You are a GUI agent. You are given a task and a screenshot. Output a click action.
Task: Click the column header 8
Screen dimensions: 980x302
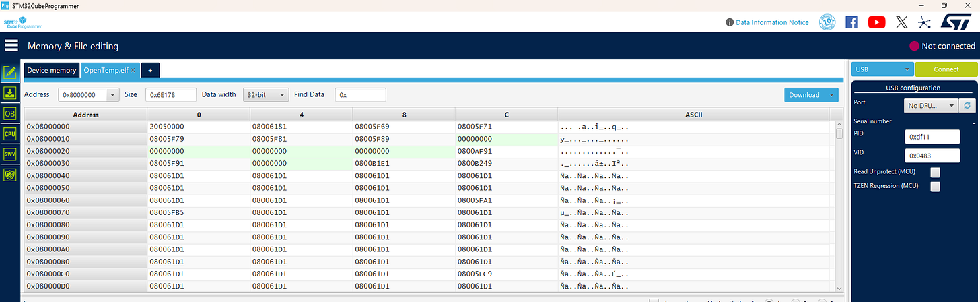tap(404, 115)
